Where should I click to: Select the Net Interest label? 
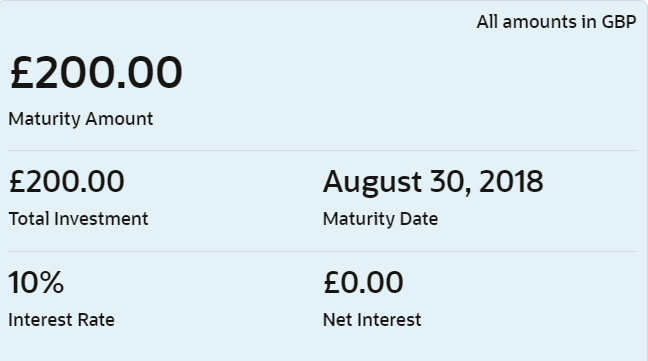(372, 320)
